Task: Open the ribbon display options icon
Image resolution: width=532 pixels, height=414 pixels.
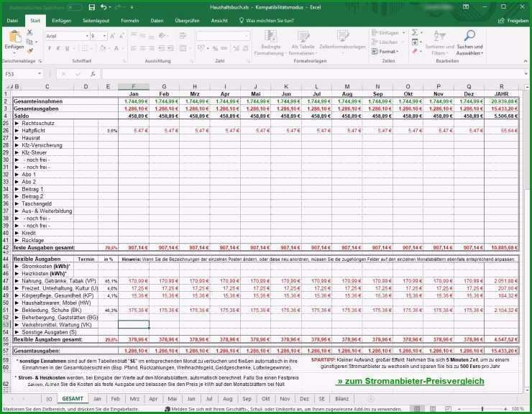Action: [466, 7]
